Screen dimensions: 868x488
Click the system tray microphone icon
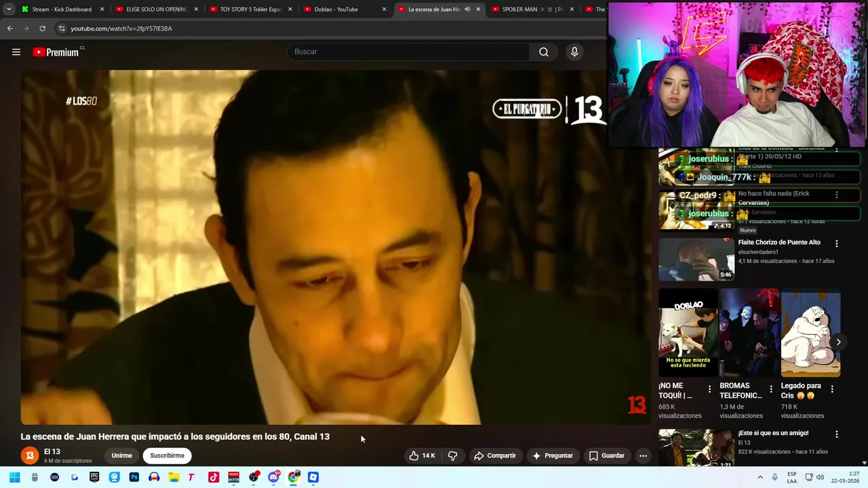point(774,477)
